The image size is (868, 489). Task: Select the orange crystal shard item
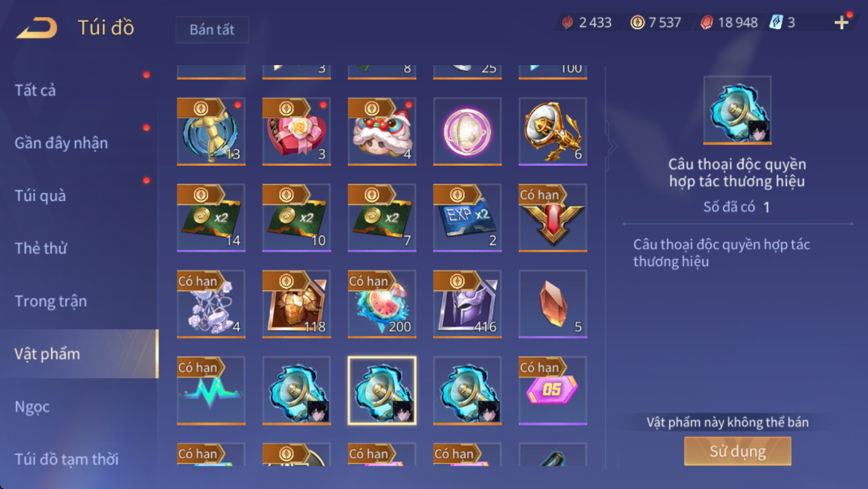(x=552, y=304)
